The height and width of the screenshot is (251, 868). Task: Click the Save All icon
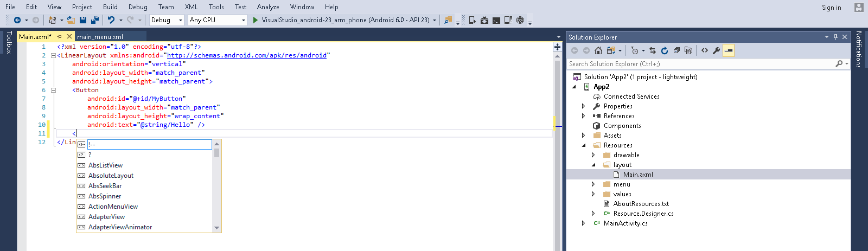click(95, 20)
